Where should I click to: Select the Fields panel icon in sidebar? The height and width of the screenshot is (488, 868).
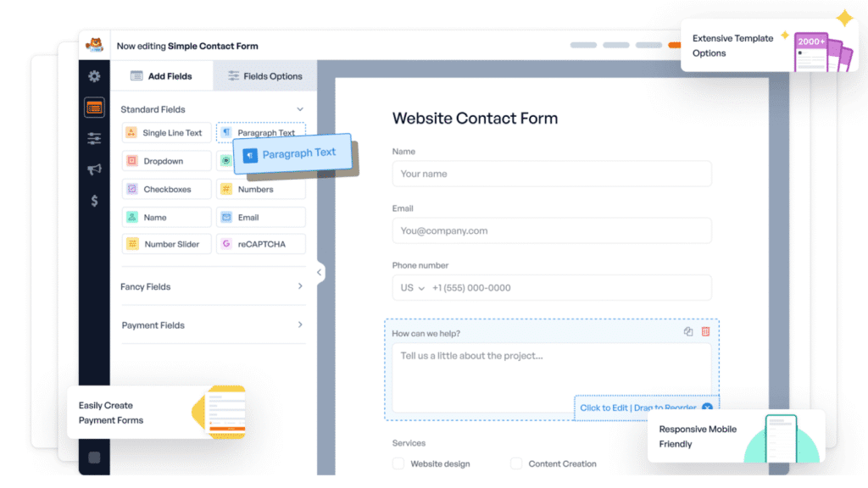point(94,108)
